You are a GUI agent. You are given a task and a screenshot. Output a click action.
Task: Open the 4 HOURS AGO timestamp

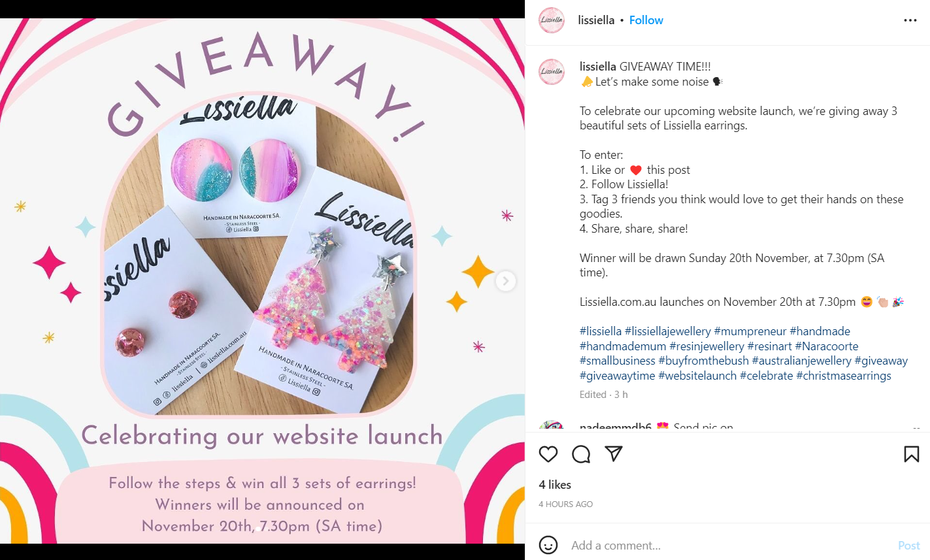click(x=565, y=504)
